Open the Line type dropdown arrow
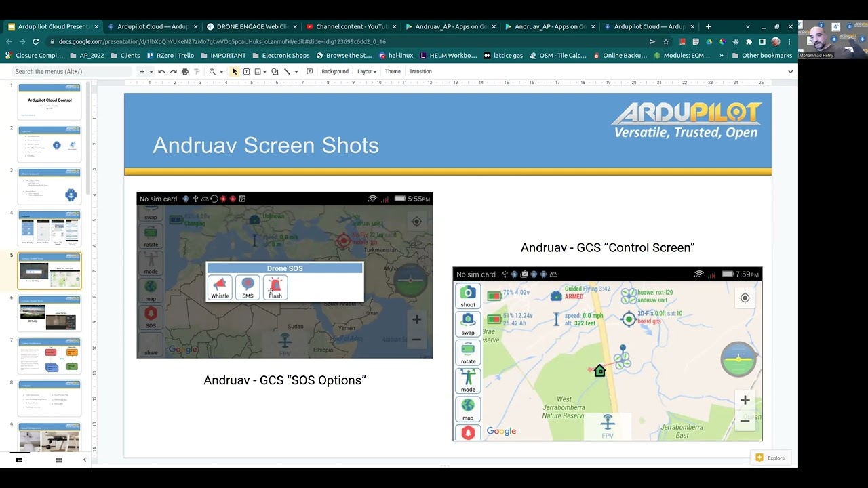 point(296,71)
